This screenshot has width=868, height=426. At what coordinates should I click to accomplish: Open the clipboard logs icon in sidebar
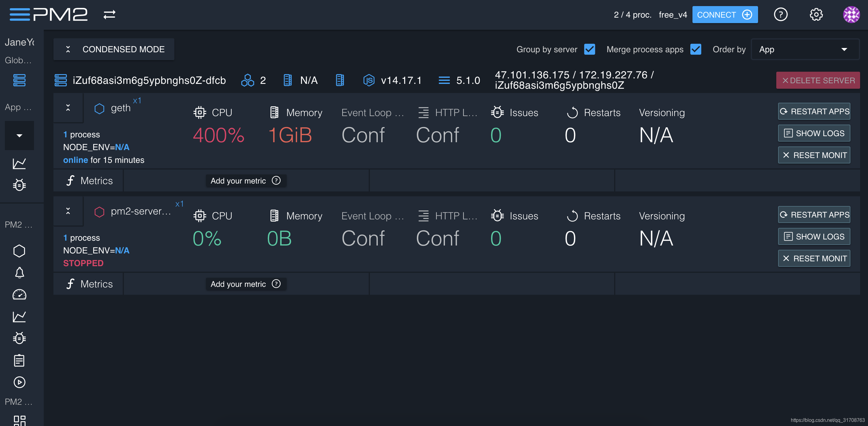coord(19,360)
